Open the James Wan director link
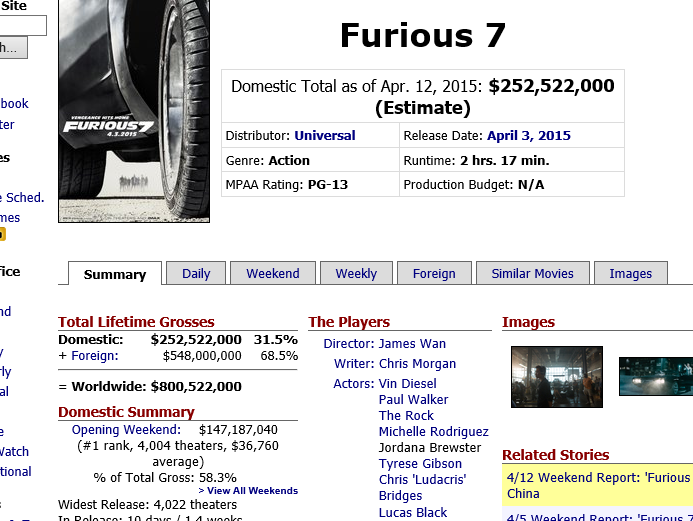This screenshot has height=521, width=693. (x=412, y=344)
